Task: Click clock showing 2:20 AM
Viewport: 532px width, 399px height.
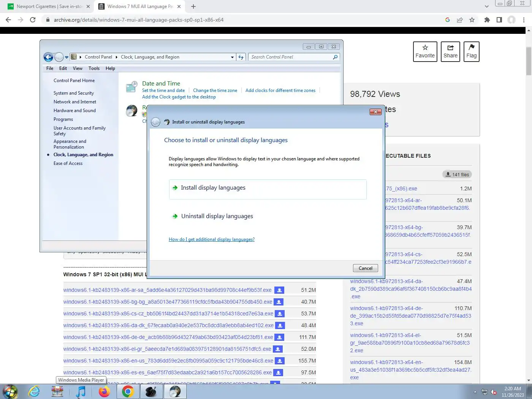Action: coord(513,392)
